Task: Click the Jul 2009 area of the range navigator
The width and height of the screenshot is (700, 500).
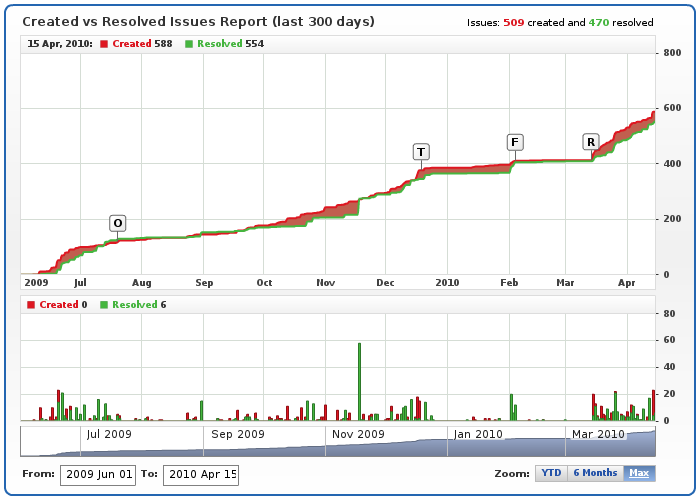Action: click(x=109, y=435)
